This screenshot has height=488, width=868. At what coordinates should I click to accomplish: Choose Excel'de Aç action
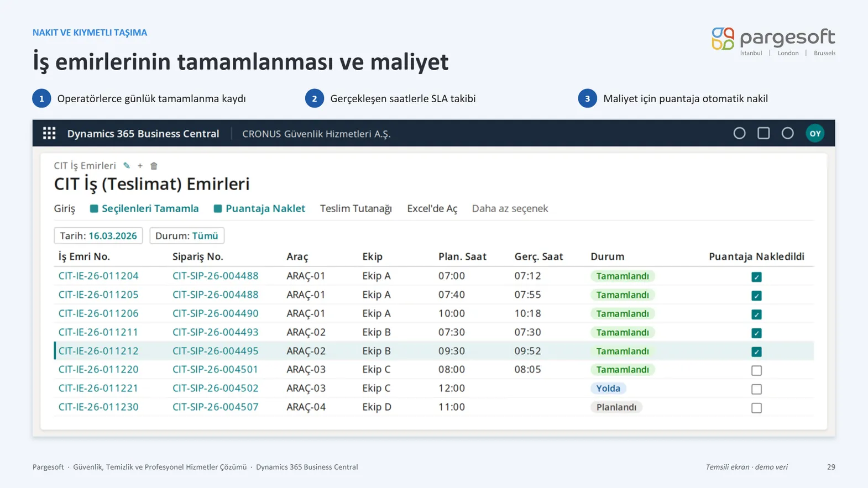tap(432, 208)
